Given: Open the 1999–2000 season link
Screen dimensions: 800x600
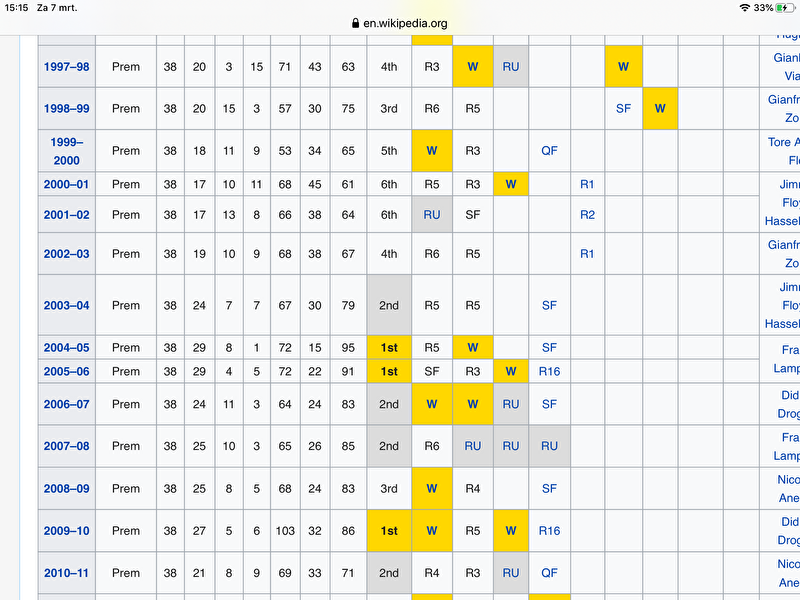Looking at the screenshot, I should point(66,151).
